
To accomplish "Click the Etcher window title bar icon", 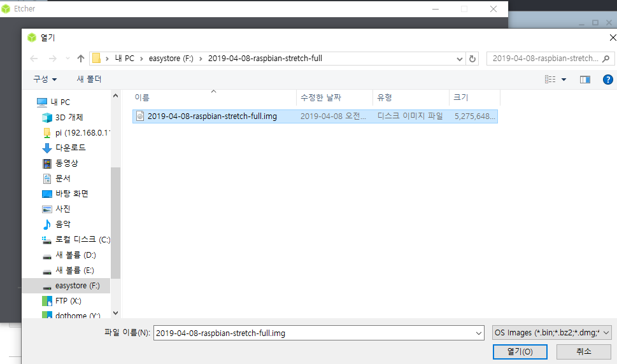I will pos(6,9).
